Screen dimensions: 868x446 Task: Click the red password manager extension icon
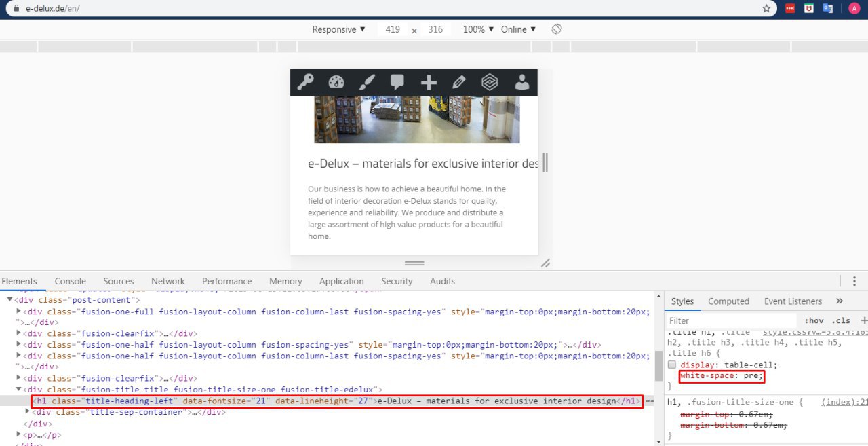(790, 9)
